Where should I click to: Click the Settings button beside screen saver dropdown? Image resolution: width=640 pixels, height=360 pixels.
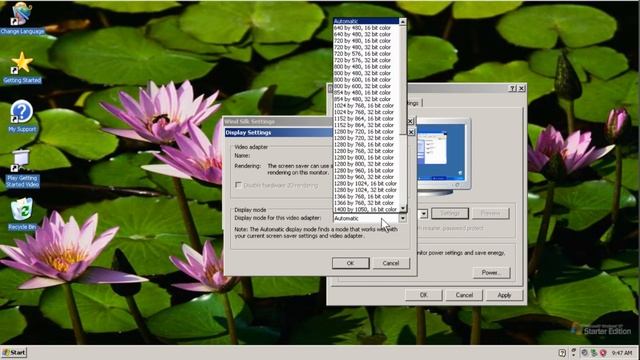pyautogui.click(x=450, y=213)
